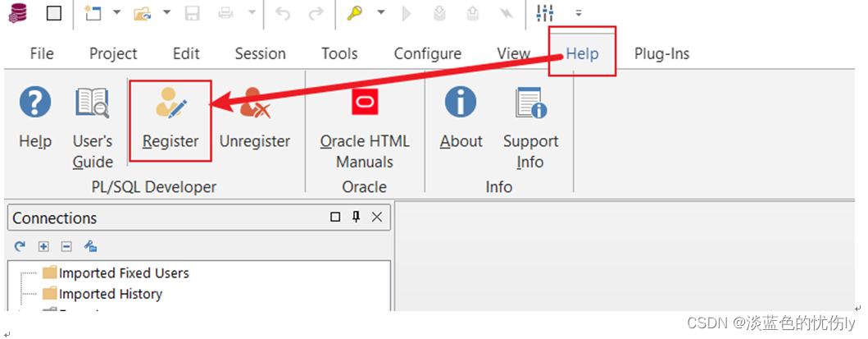Open the Project ribbon tab

click(x=113, y=53)
